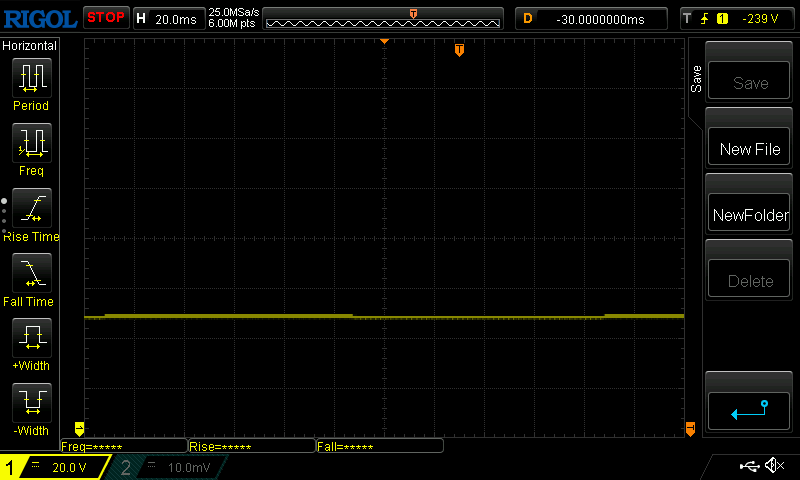Click the Delete button
Viewport: 800px width, 480px height.
(749, 279)
